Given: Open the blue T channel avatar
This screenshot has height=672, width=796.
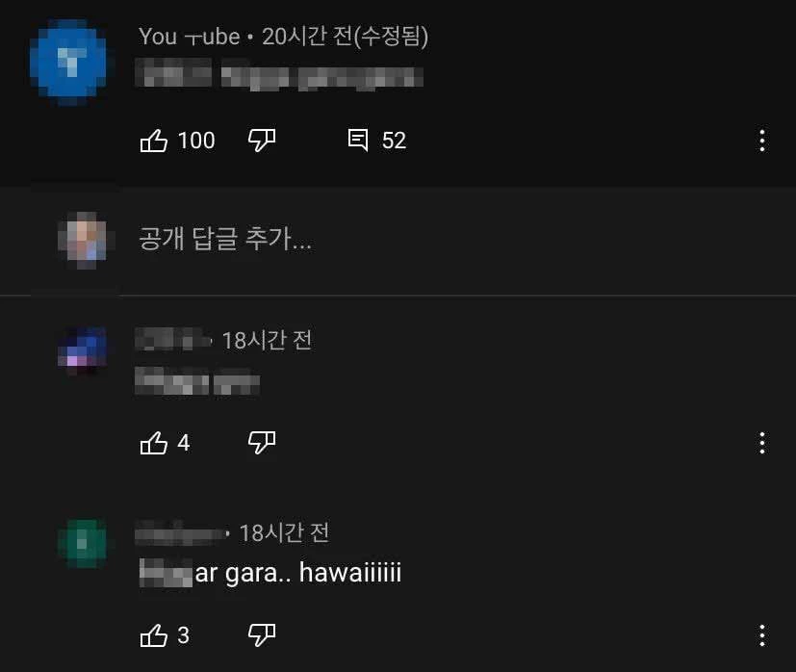Looking at the screenshot, I should tap(68, 62).
